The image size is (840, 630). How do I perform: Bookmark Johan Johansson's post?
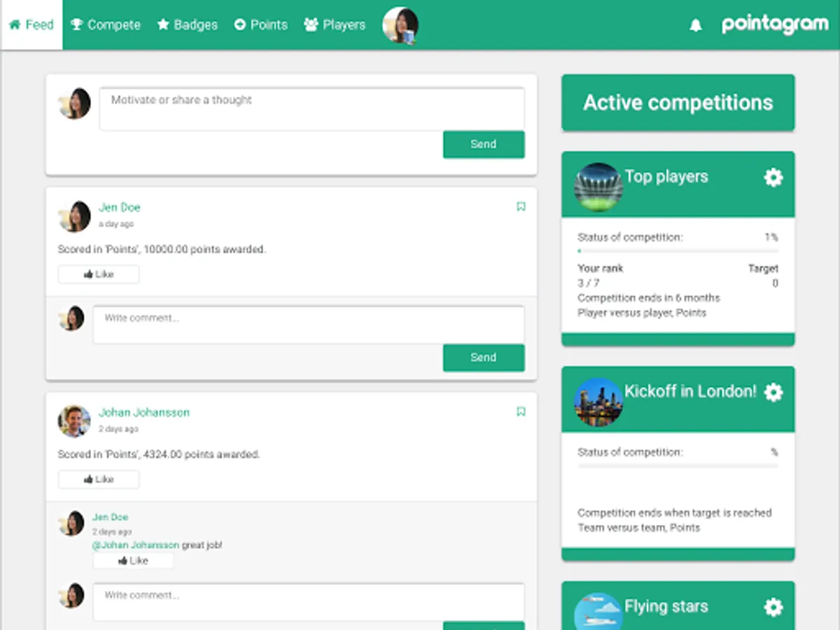point(521,412)
